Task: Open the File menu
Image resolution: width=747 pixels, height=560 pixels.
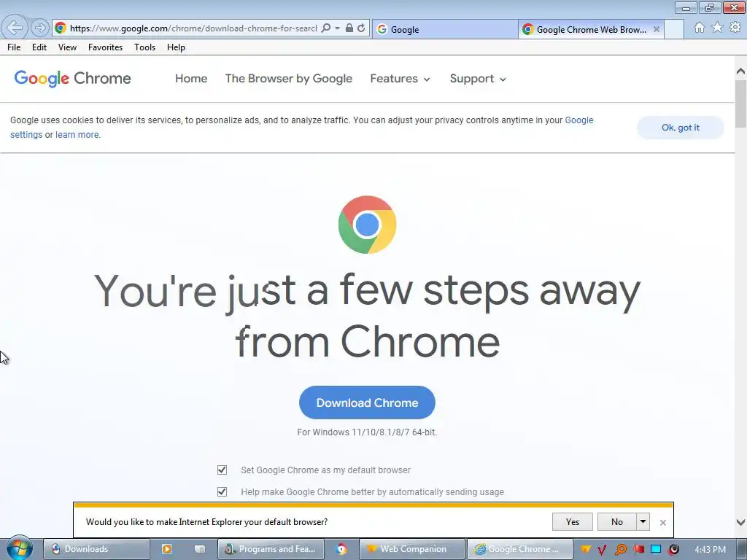Action: tap(14, 47)
